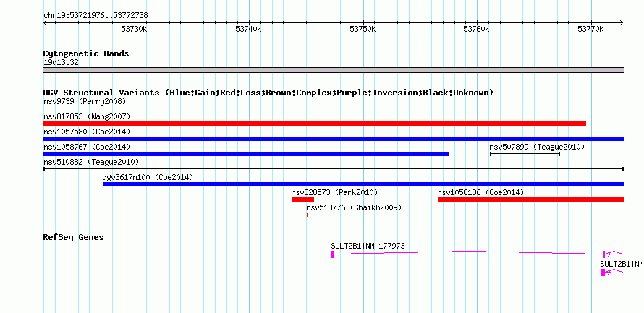Select the blue dgv3617n100 gain bar
The height and width of the screenshot is (313, 644).
click(363, 184)
